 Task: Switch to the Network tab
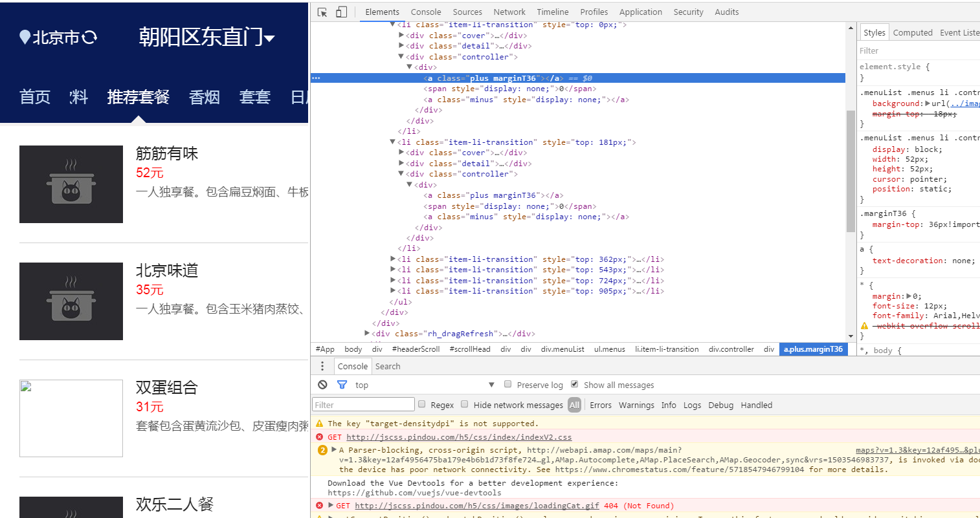pyautogui.click(x=509, y=12)
